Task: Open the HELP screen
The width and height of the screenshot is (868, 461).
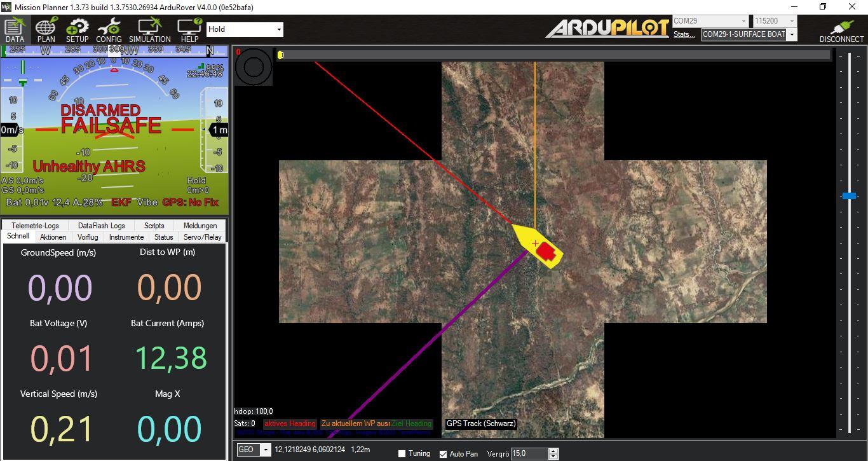Action: [x=189, y=30]
